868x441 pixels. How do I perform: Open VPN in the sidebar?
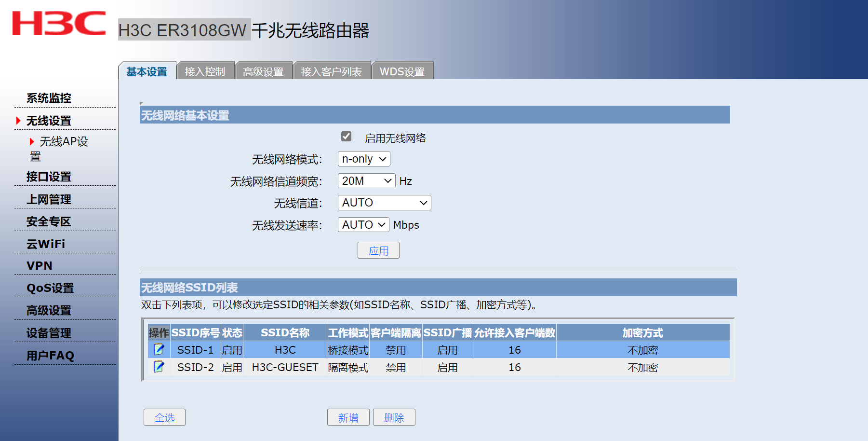[40, 266]
